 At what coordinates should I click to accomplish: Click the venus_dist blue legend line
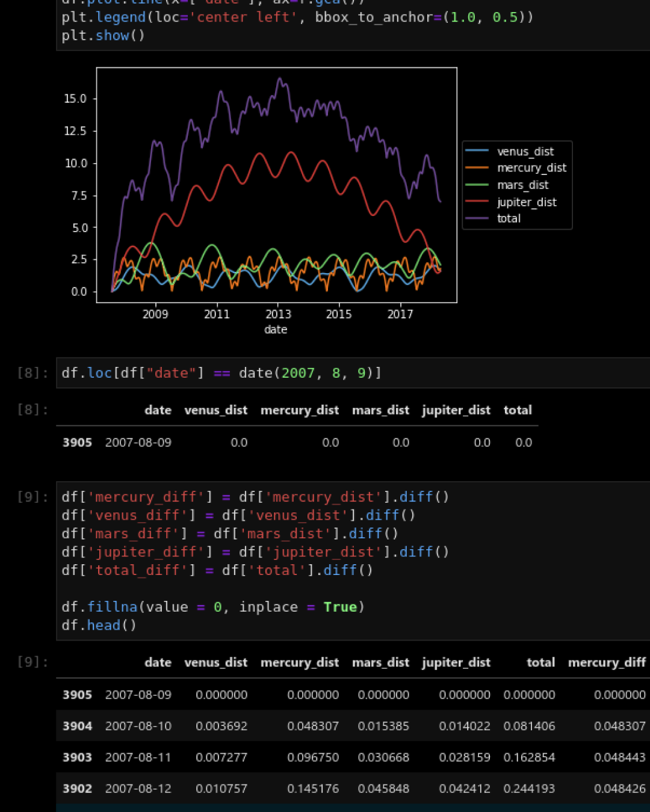pyautogui.click(x=477, y=151)
